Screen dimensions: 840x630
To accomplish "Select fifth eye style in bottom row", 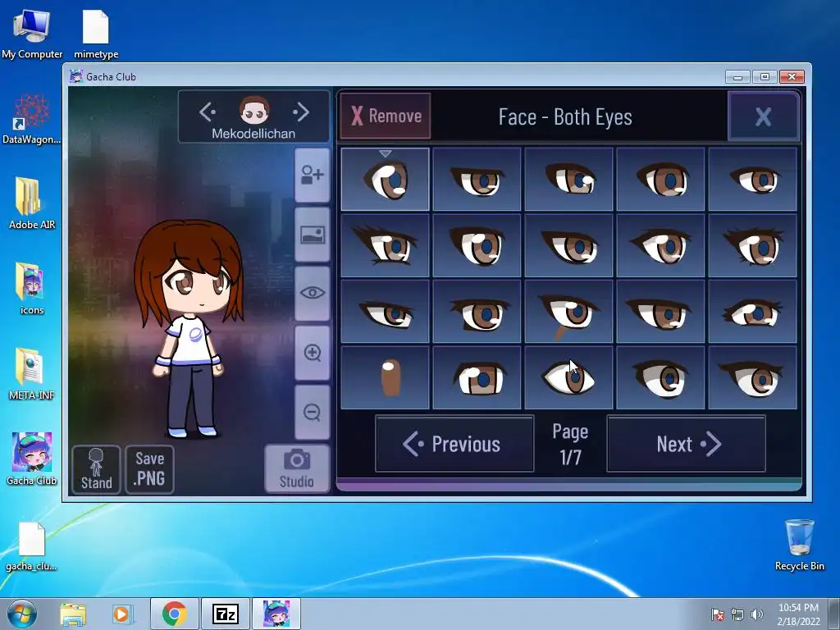I will point(753,377).
